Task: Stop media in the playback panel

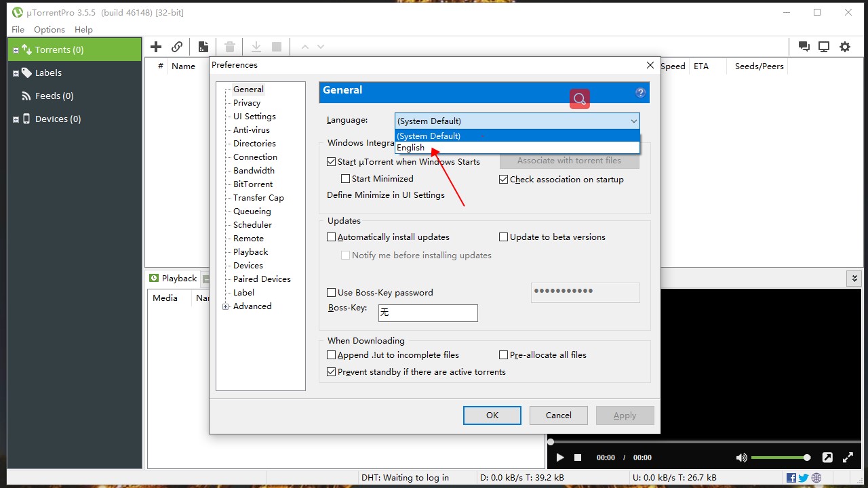Action: point(578,457)
